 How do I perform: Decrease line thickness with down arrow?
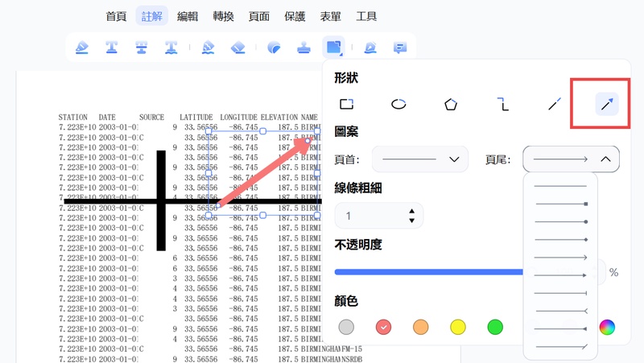(411, 221)
